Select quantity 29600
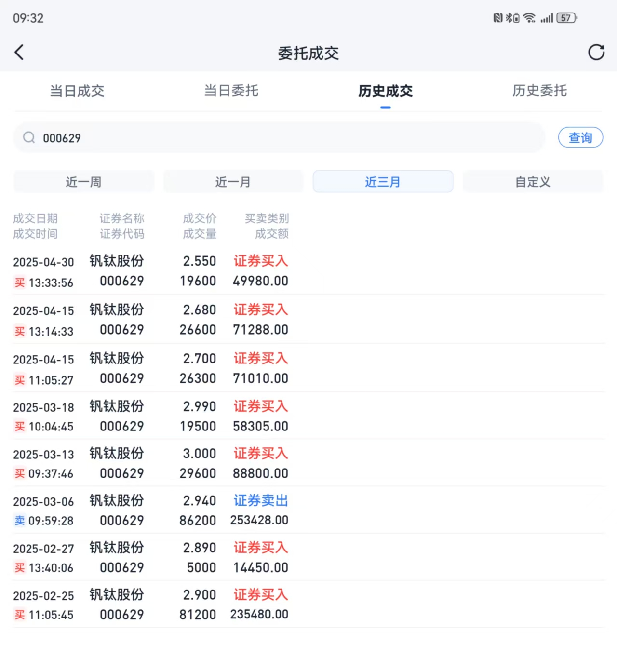The width and height of the screenshot is (617, 672). pyautogui.click(x=198, y=473)
